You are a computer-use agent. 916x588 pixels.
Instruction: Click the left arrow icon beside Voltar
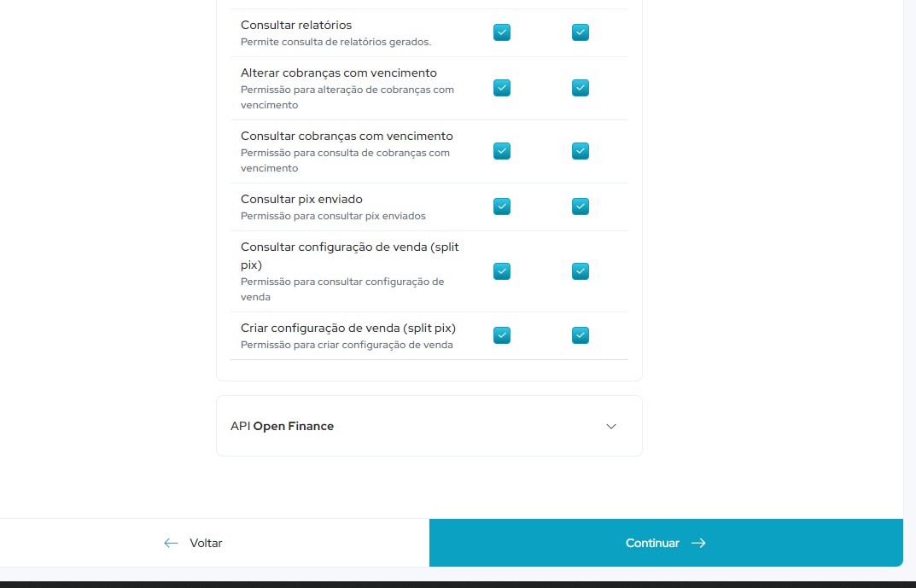pyautogui.click(x=171, y=543)
